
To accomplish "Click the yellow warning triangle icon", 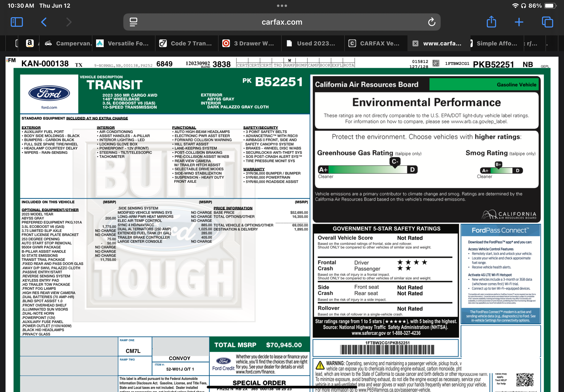I will point(320,365).
